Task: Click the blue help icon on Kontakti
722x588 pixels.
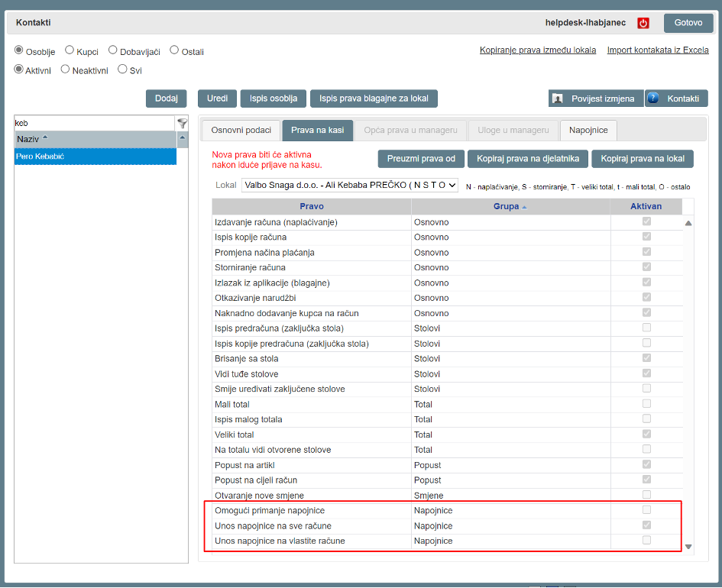Action: pyautogui.click(x=653, y=99)
